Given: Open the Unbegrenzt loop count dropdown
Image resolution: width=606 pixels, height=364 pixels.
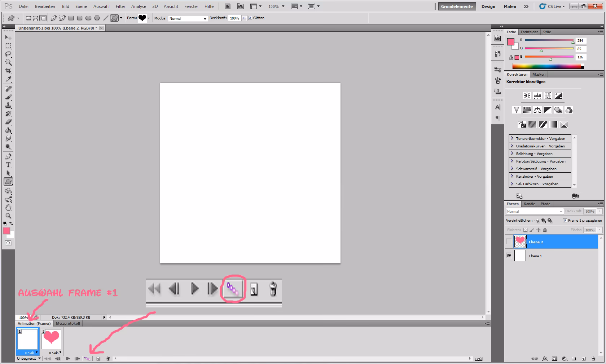Looking at the screenshot, I should pos(28,359).
